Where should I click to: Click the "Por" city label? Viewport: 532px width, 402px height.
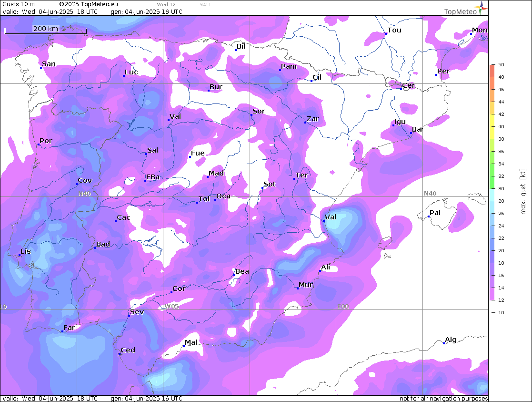pyautogui.click(x=46, y=141)
